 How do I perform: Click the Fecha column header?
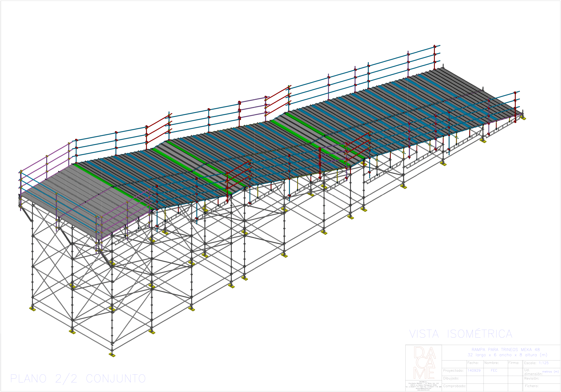coord(473,363)
